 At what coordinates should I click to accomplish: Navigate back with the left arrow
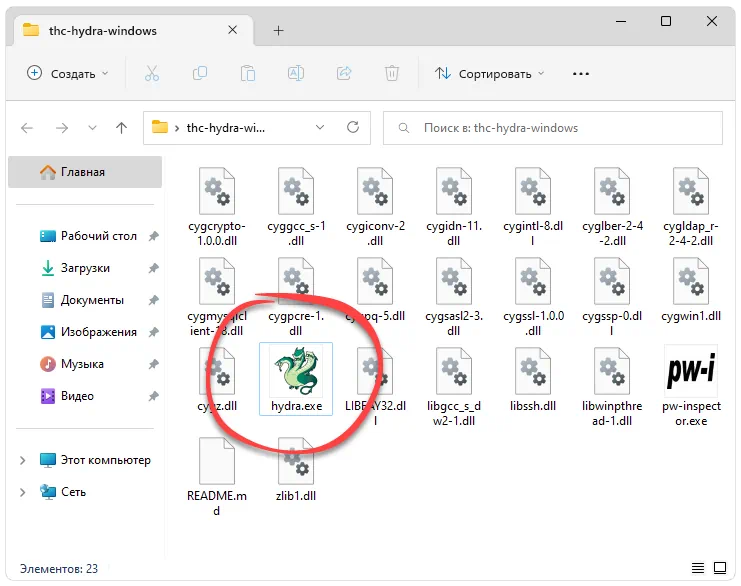27,128
